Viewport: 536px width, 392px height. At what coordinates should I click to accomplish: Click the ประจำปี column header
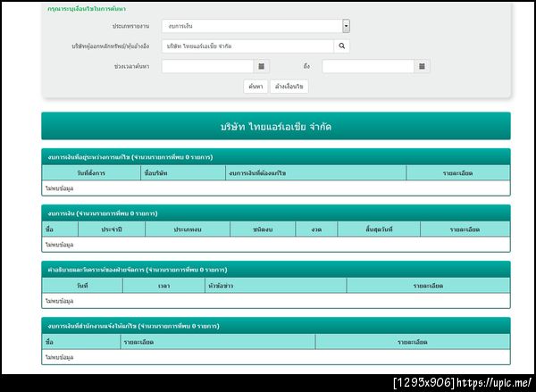112,229
